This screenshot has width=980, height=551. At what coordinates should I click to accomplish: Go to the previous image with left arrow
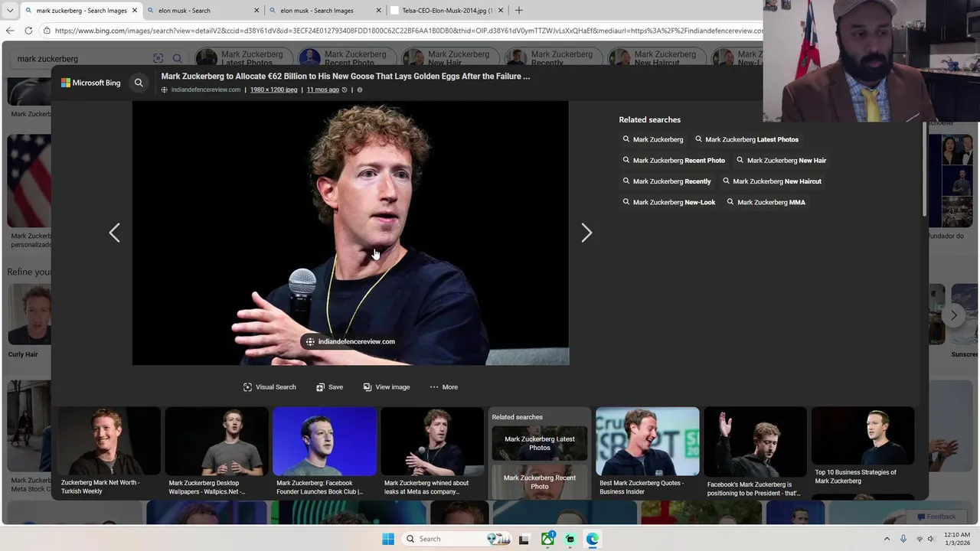click(x=114, y=233)
